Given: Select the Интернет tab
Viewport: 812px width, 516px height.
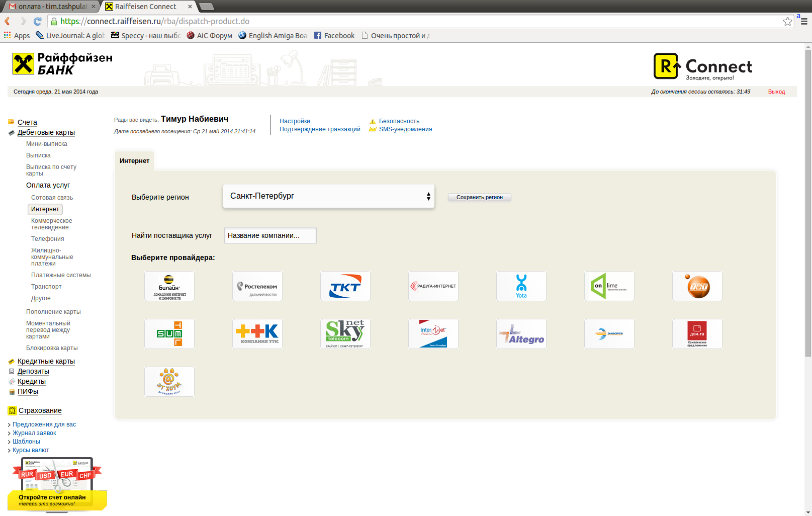Looking at the screenshot, I should [134, 161].
